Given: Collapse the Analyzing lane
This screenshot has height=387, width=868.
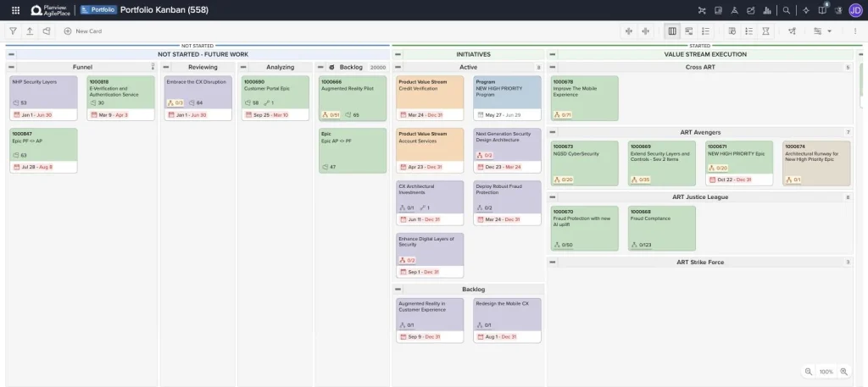Looking at the screenshot, I should point(243,67).
